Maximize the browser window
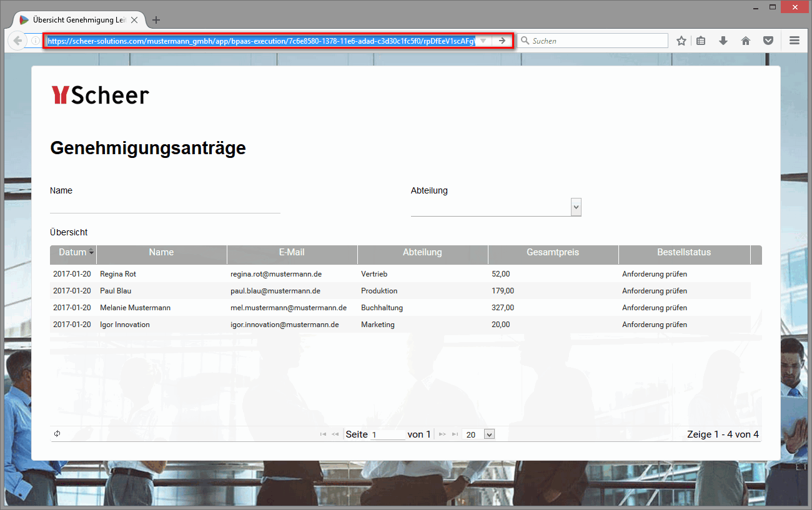The image size is (812, 510). point(773,7)
